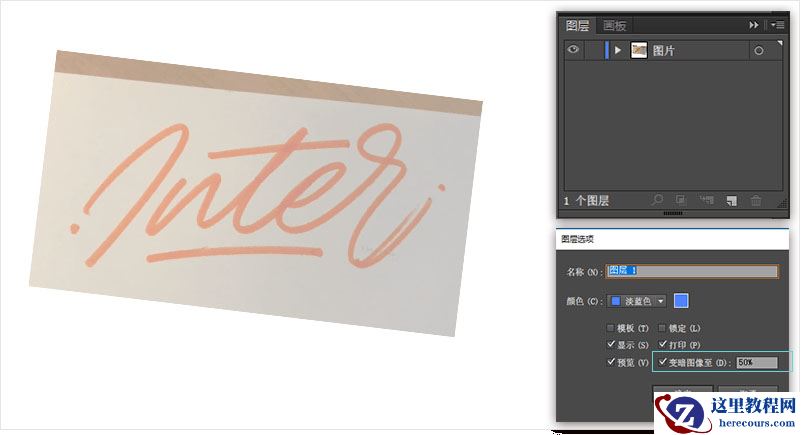801x435 pixels.
Task: Select the 图片 layer thumbnail
Action: coord(639,50)
